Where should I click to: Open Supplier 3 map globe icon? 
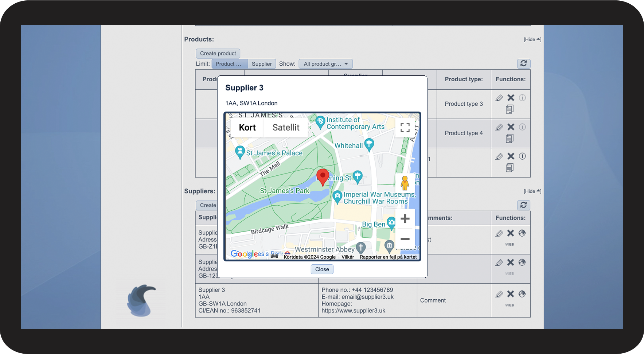coord(522,294)
